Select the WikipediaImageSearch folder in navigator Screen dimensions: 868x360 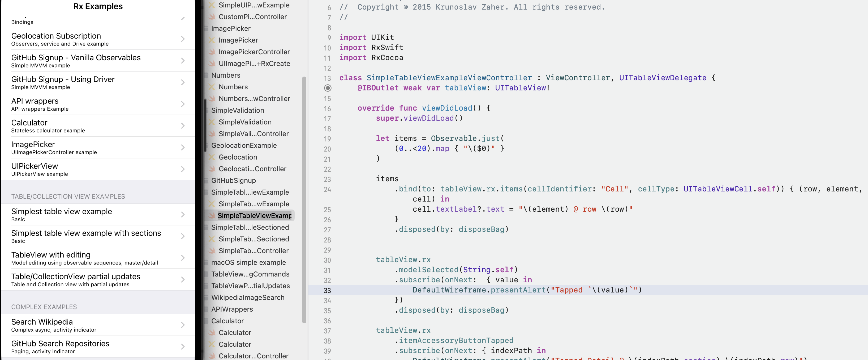(x=248, y=298)
